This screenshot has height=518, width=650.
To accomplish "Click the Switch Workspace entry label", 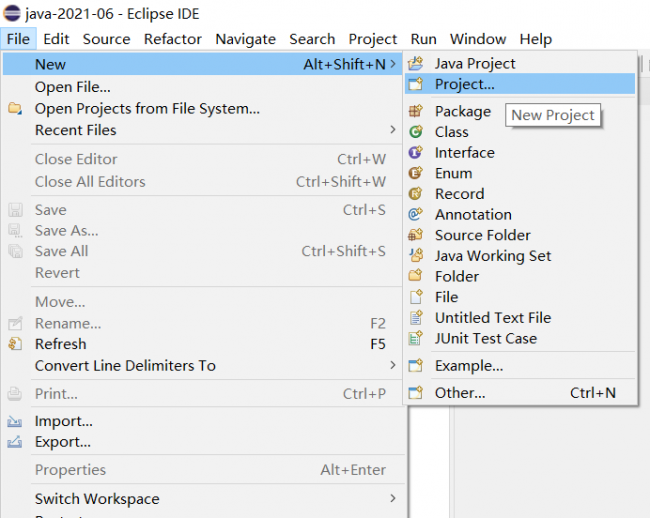I will coord(97,499).
